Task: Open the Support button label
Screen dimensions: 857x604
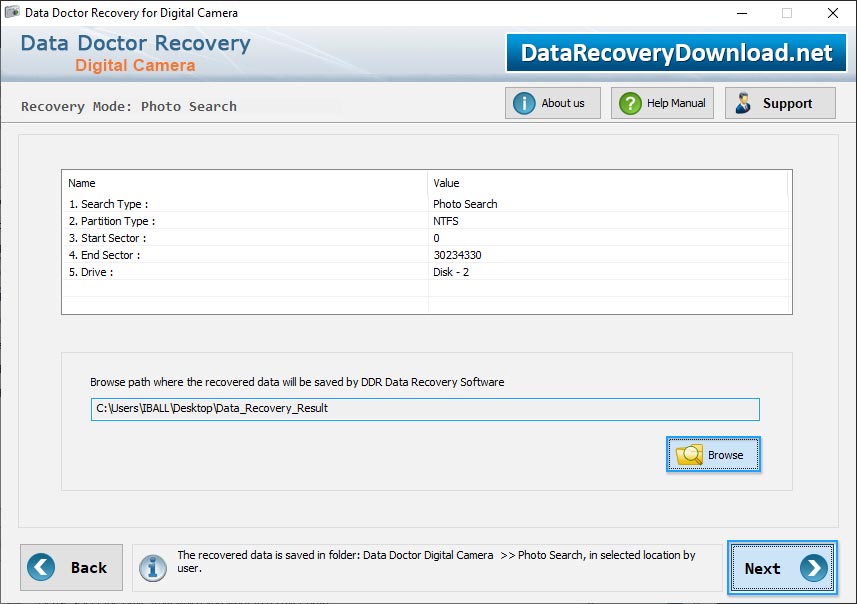Action: [787, 103]
